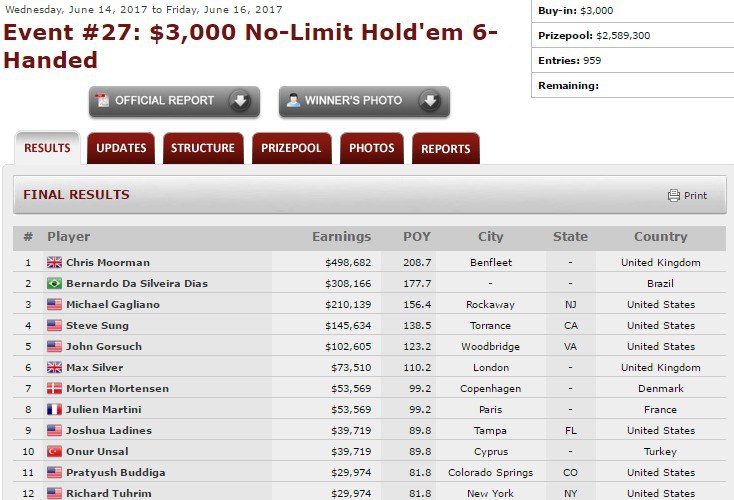
Task: Click the printer icon beside Print
Action: (x=674, y=196)
